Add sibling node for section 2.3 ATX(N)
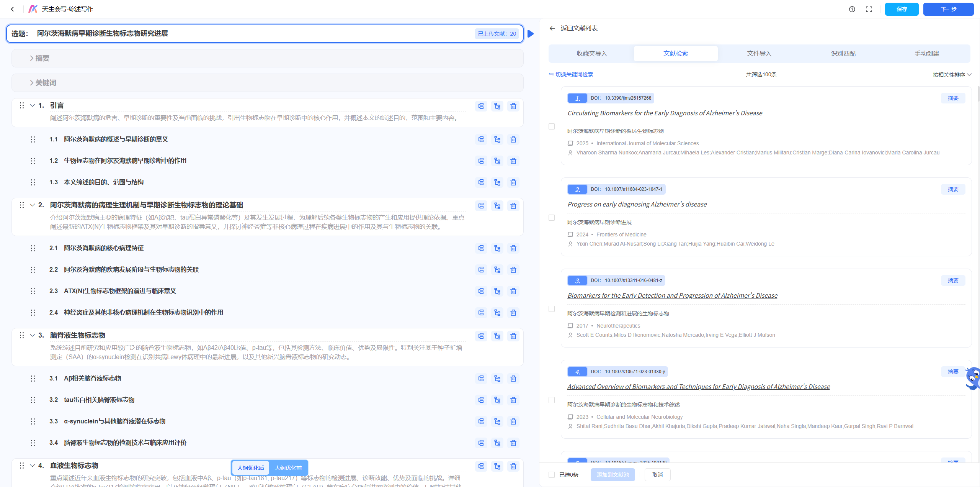The image size is (980, 487). click(481, 291)
